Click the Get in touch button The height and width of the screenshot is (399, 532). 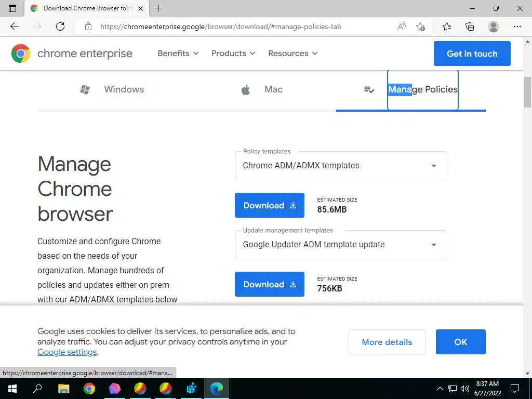[x=472, y=54]
